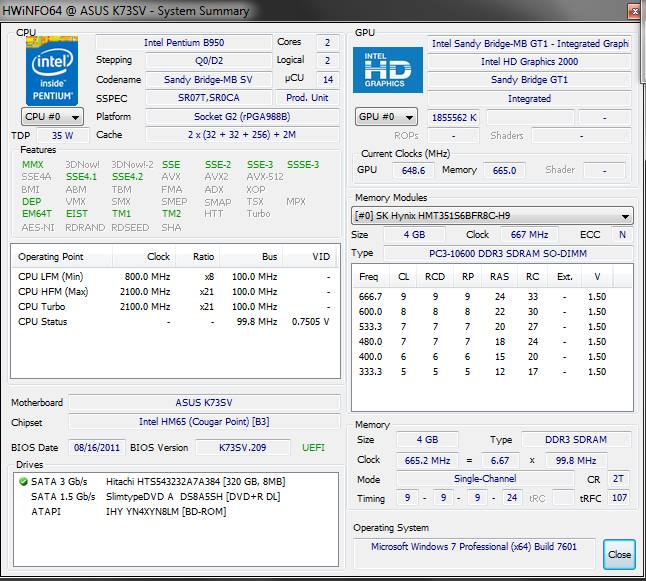Click the TDP 35 W field
This screenshot has height=581, width=646.
63,136
